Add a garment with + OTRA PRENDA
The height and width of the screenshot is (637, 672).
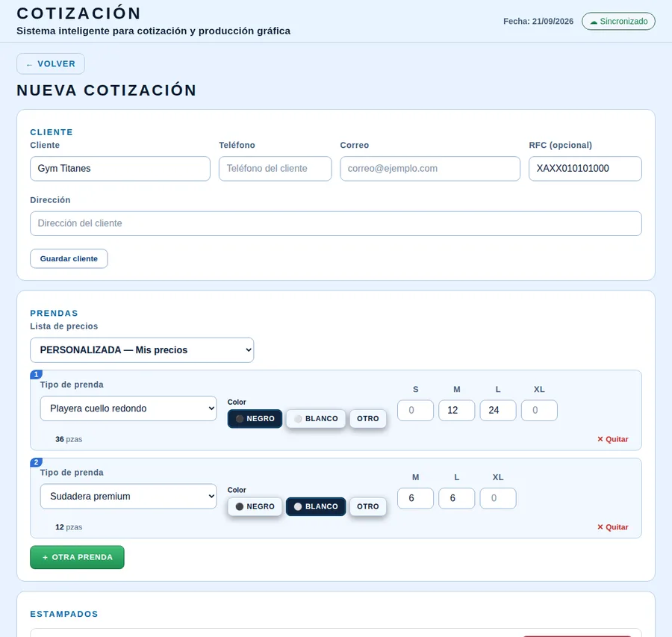77,557
